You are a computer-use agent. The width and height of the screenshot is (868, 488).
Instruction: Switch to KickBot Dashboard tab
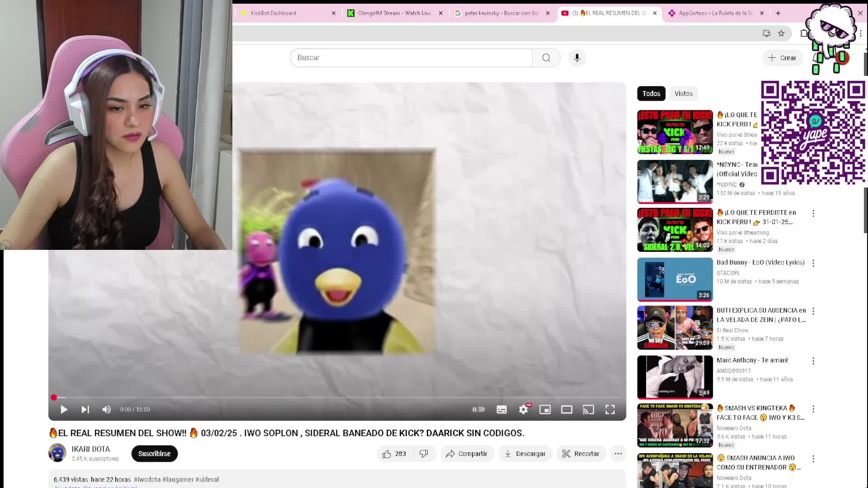tap(288, 13)
